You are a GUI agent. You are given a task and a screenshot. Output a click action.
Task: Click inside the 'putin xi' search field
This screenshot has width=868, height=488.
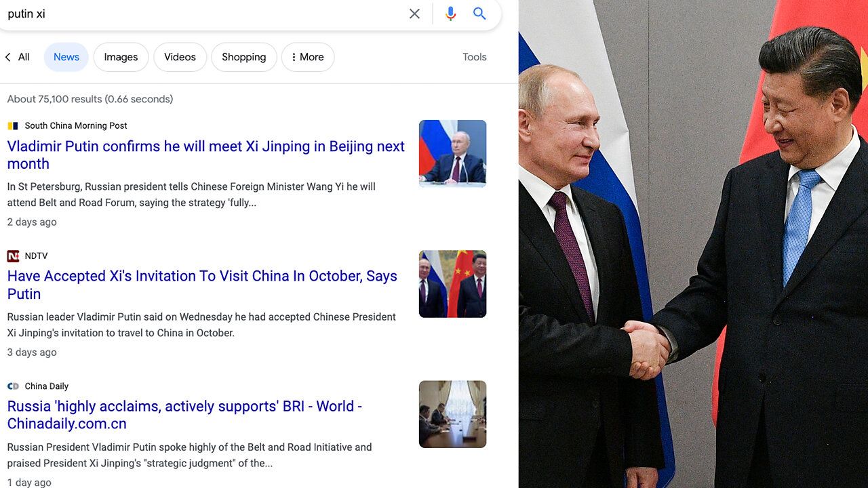tap(203, 14)
